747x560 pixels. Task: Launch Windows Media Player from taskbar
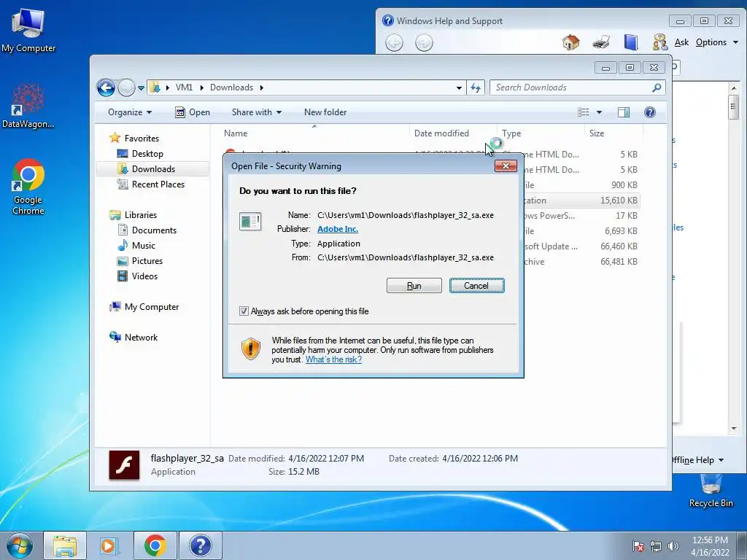click(x=109, y=545)
